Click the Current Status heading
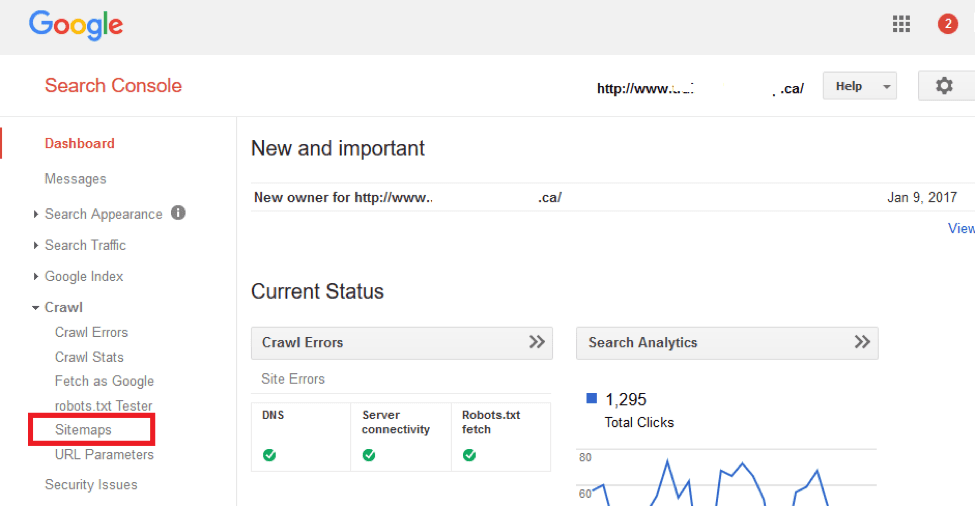Image resolution: width=975 pixels, height=506 pixels. pyautogui.click(x=317, y=292)
